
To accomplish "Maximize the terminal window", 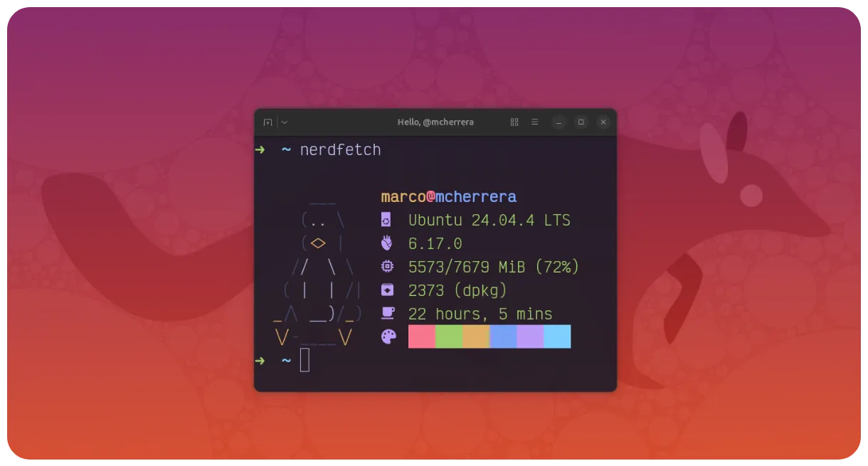I will pos(581,122).
